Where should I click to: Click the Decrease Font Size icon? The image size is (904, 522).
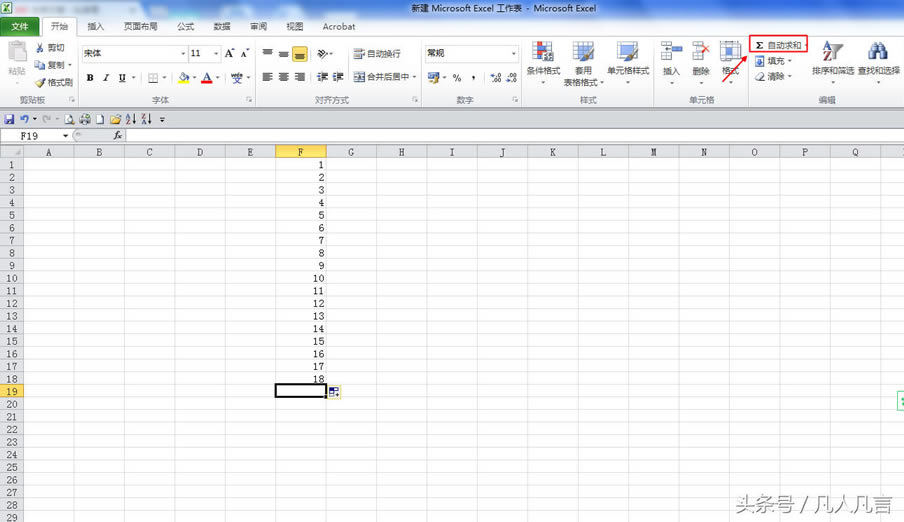[244, 53]
